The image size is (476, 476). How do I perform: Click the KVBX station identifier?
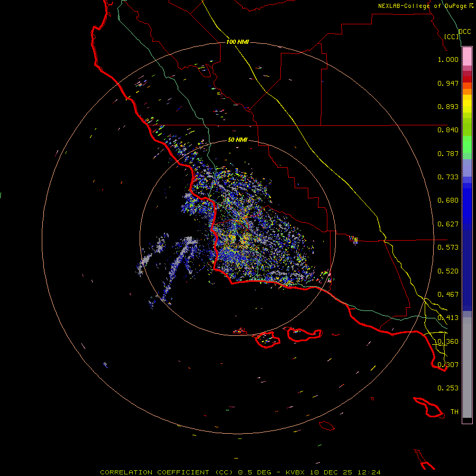(296, 472)
